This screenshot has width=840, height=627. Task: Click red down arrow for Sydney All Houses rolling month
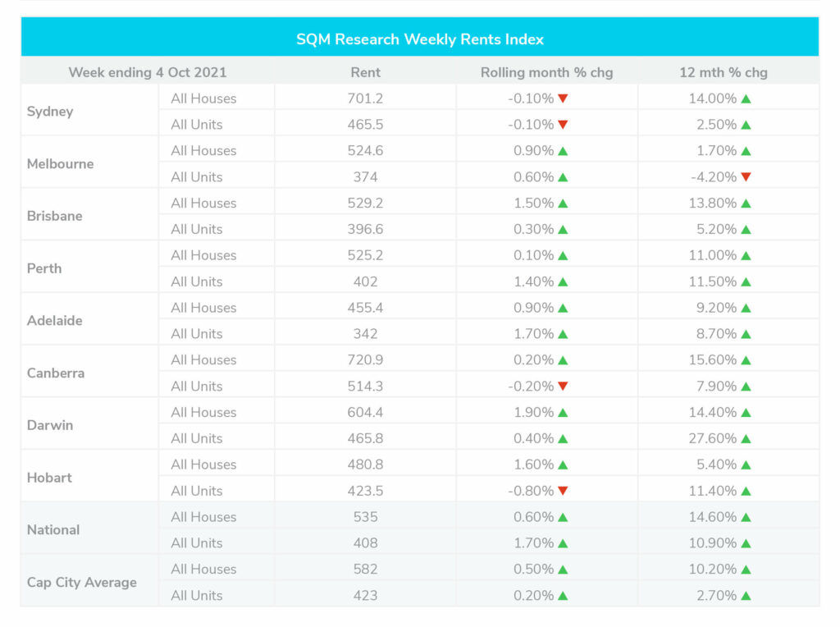(563, 98)
